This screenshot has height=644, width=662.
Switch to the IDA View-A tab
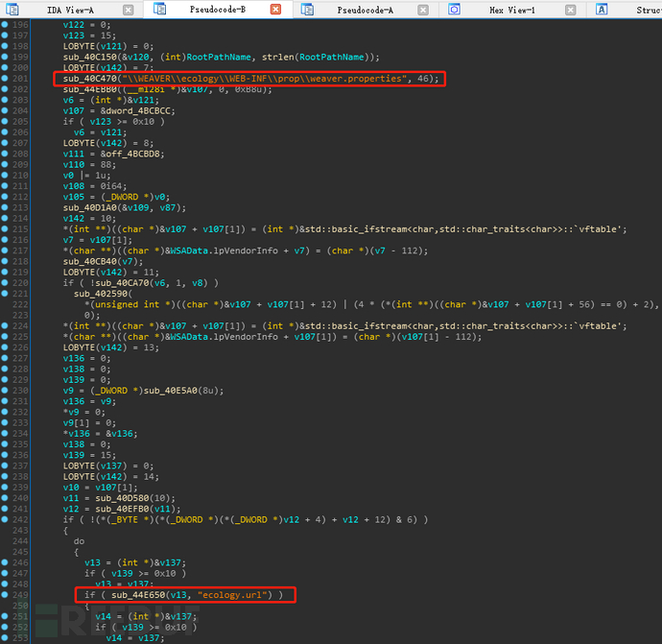[70, 10]
